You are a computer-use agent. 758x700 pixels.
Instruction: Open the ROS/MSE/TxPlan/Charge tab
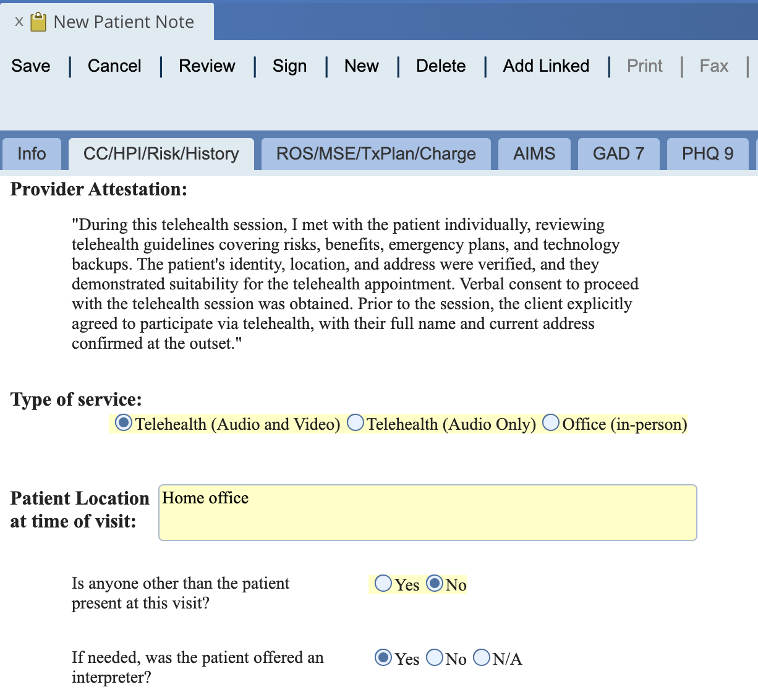point(376,153)
